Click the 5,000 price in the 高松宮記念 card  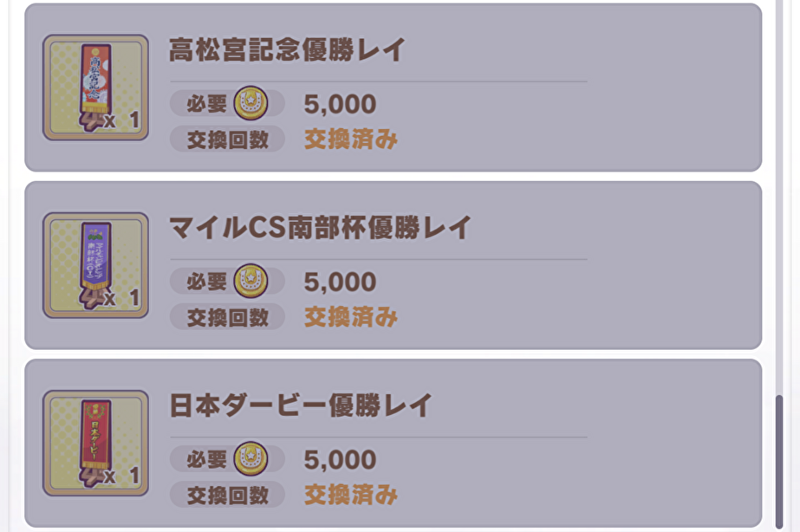[340, 105]
